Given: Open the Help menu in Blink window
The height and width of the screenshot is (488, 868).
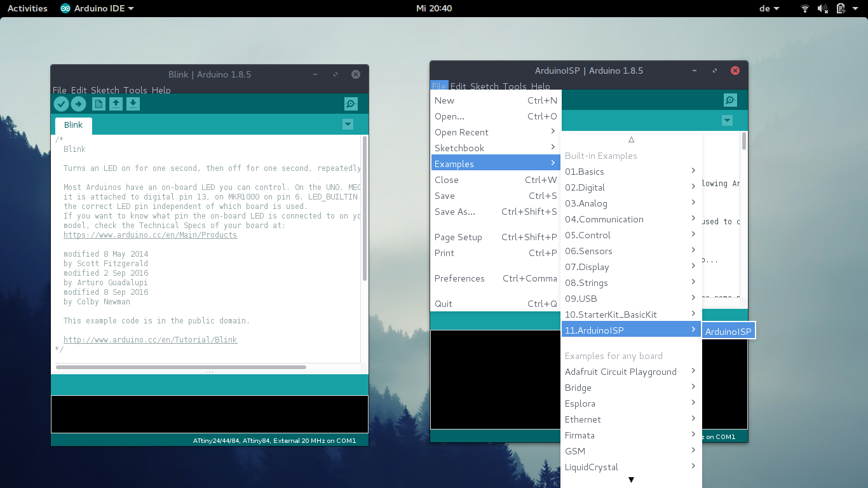Looking at the screenshot, I should tap(161, 90).
